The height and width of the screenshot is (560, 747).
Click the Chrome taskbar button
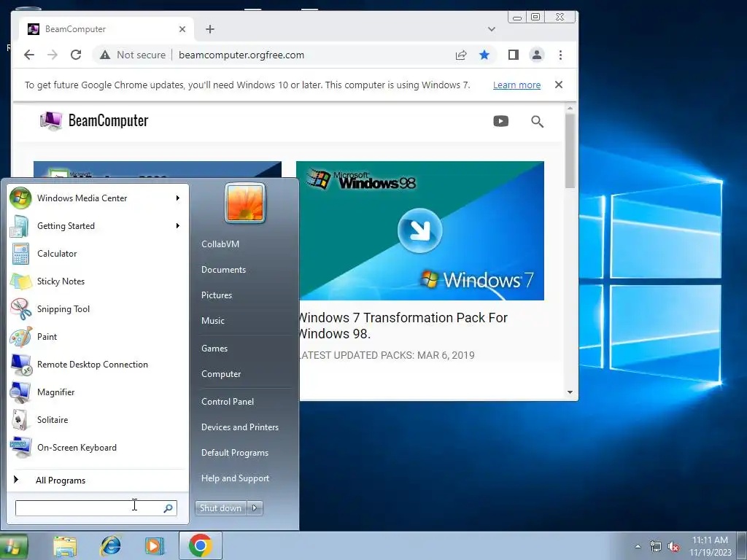pyautogui.click(x=201, y=545)
